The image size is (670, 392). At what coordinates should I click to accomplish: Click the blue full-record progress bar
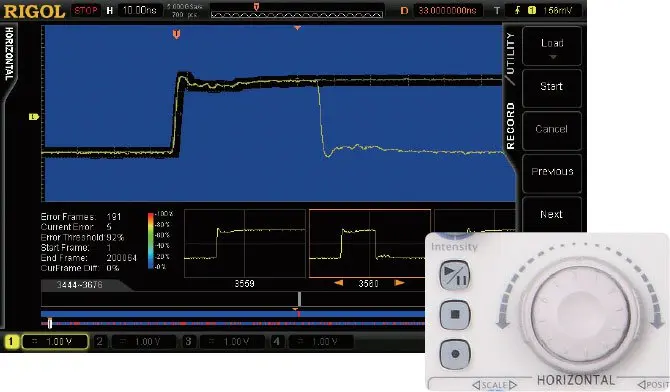click(233, 314)
